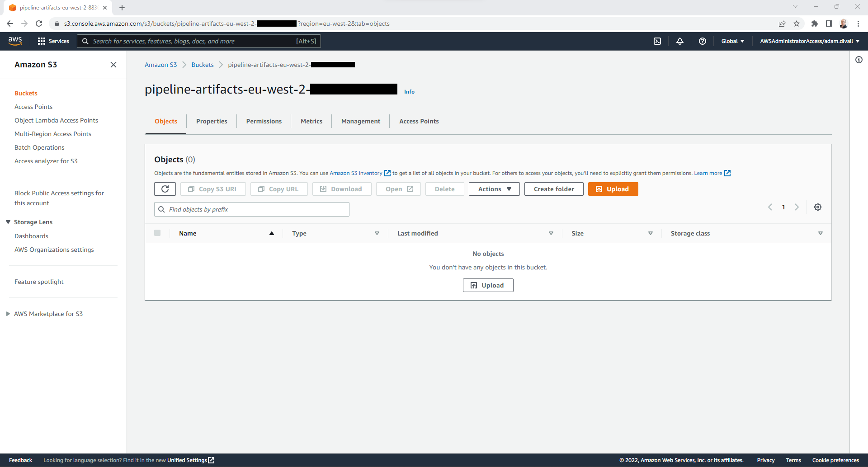This screenshot has width=868, height=467.
Task: Toggle browser side panel icon
Action: 829,24
